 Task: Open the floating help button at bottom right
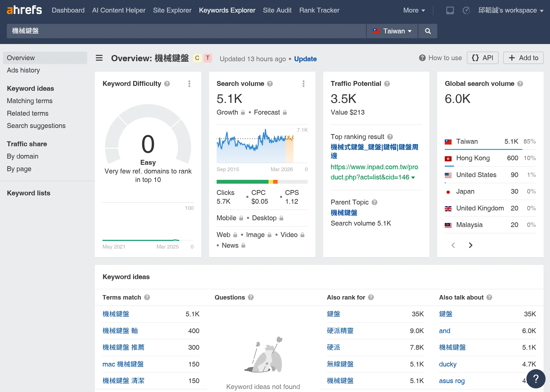[536, 379]
